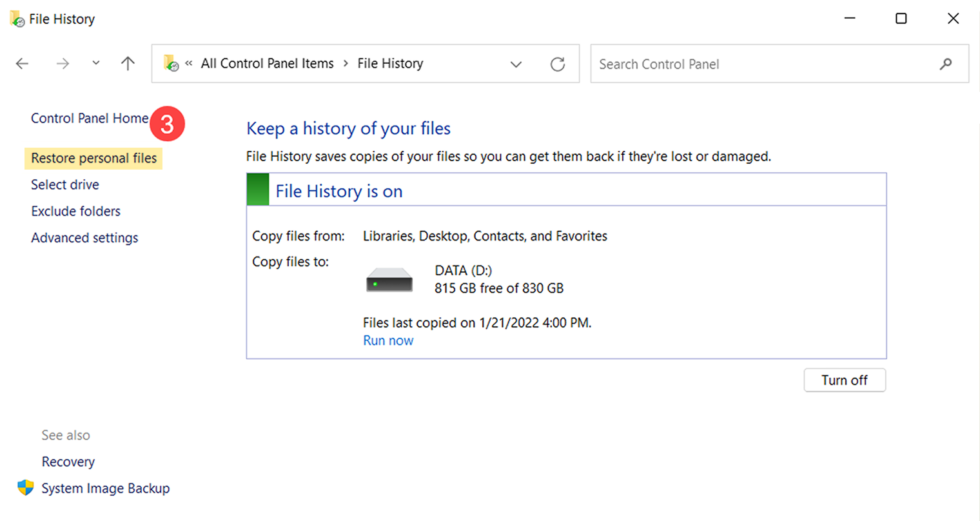Viewport: 980px width, 521px height.
Task: Click the double chevron in the breadcrumb path
Action: coord(188,63)
